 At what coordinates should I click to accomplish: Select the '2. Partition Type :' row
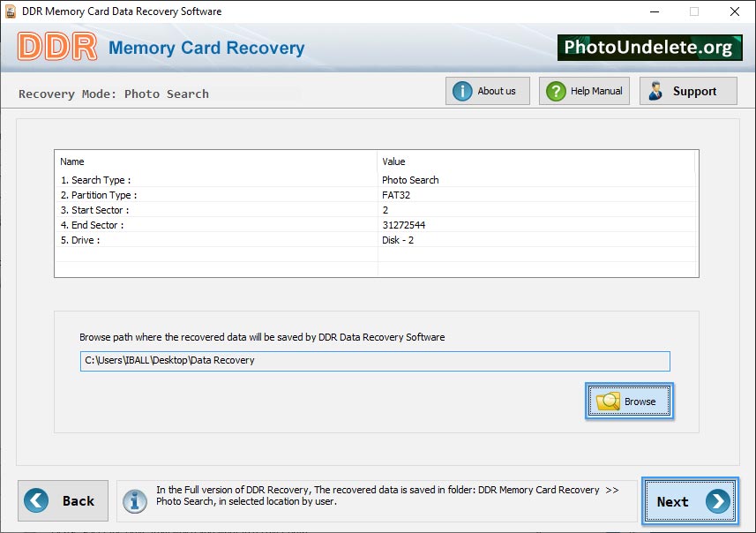[x=376, y=195]
